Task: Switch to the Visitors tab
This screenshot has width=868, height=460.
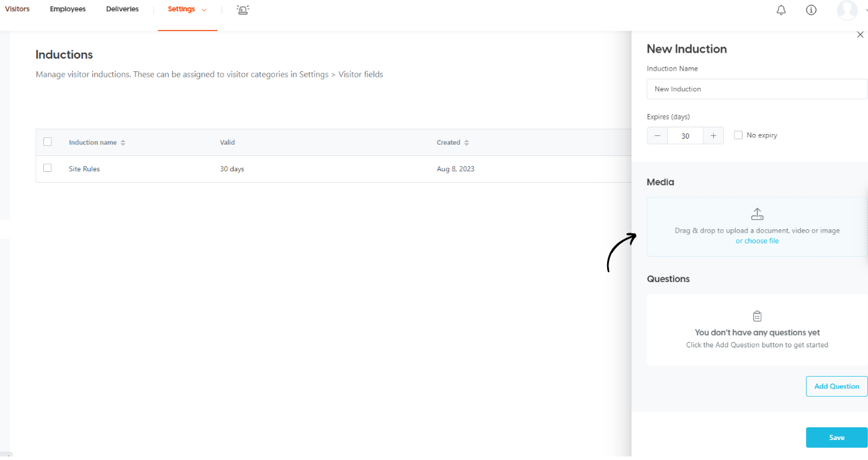Action: coord(17,9)
